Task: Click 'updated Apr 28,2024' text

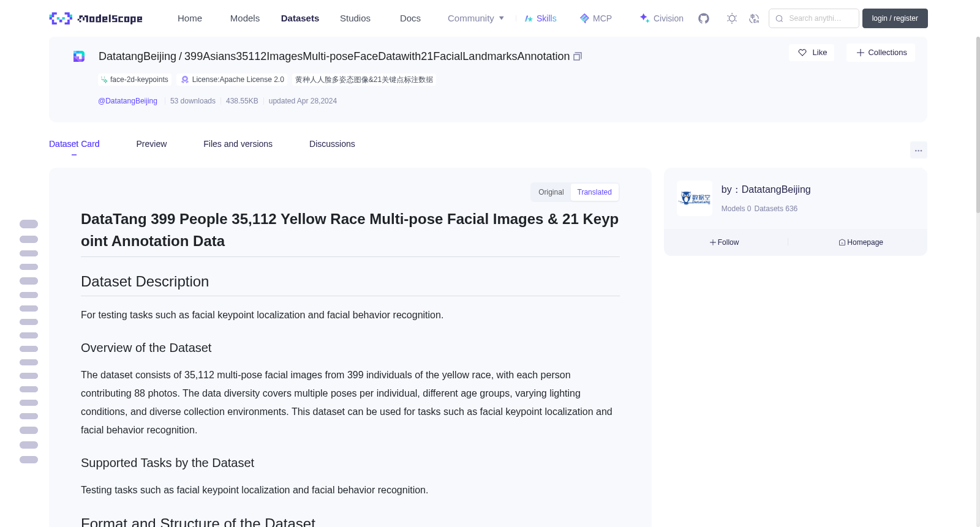Action: (x=303, y=101)
